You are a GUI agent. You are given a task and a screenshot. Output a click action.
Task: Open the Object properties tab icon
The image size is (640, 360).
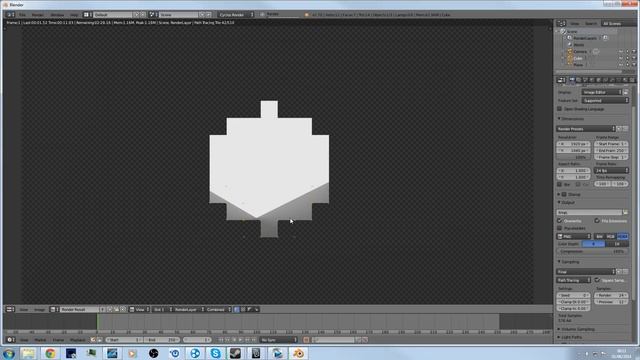[x=598, y=80]
